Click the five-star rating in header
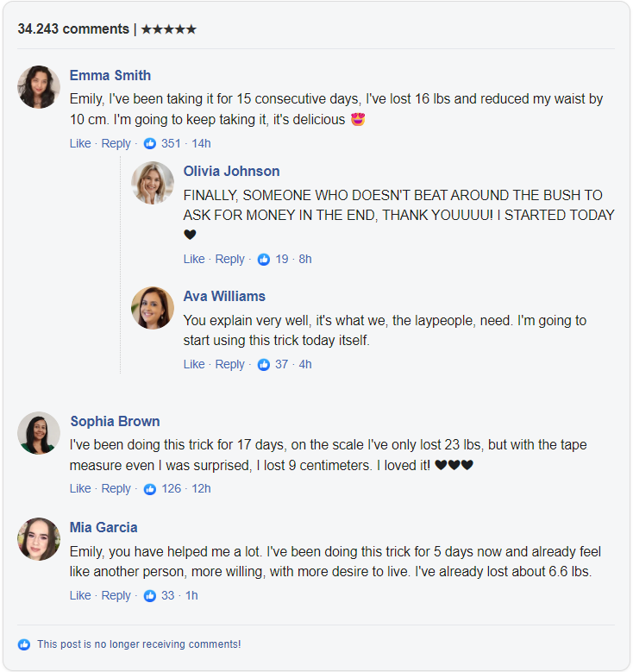The image size is (633, 672). pos(168,29)
